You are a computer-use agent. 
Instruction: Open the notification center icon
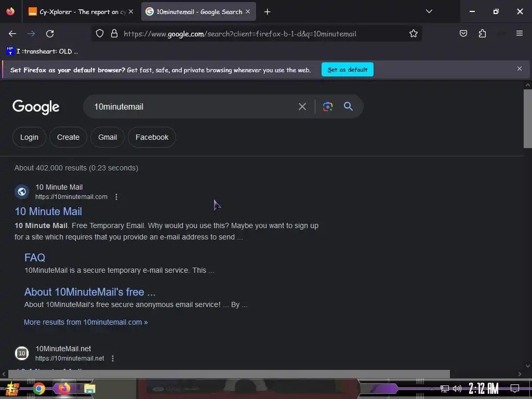click(515, 388)
